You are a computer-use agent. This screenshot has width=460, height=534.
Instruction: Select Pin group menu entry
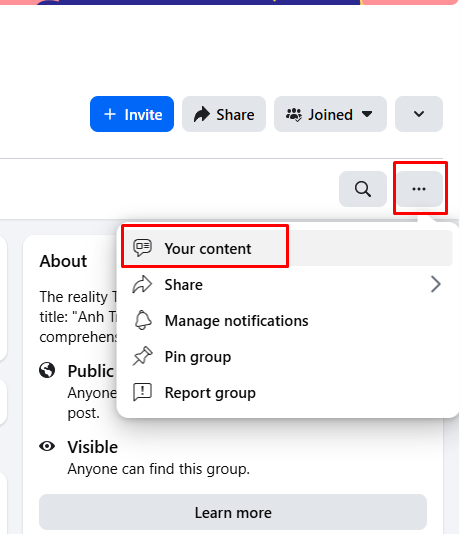click(x=287, y=357)
